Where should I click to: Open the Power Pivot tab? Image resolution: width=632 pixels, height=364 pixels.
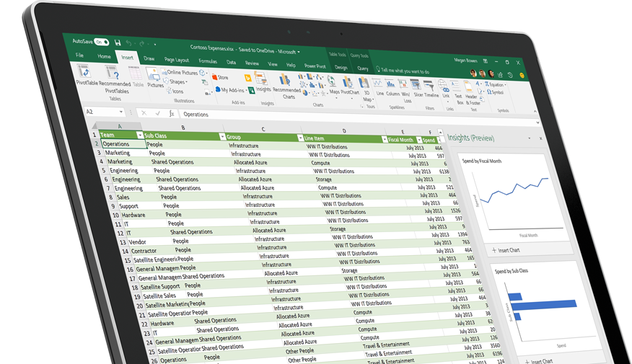[315, 66]
